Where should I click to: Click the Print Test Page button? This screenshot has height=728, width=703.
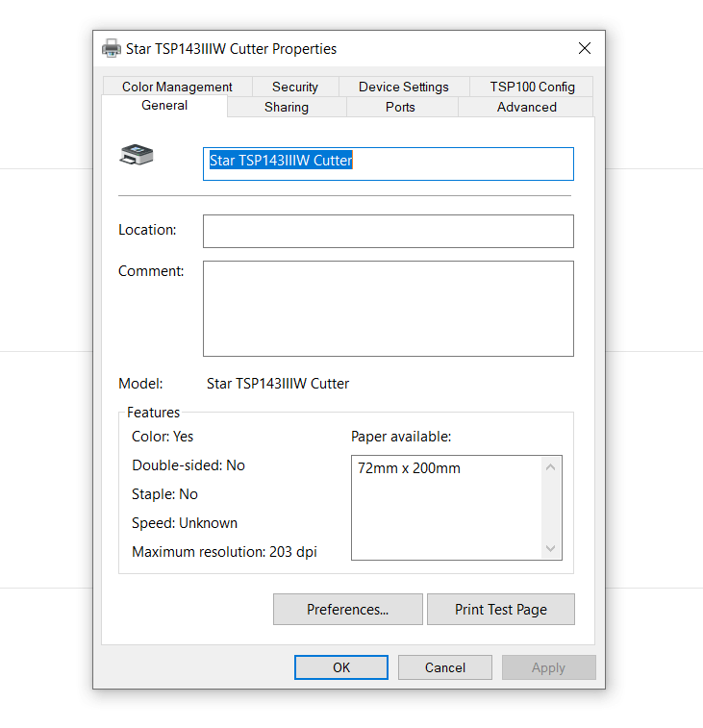[x=501, y=609]
